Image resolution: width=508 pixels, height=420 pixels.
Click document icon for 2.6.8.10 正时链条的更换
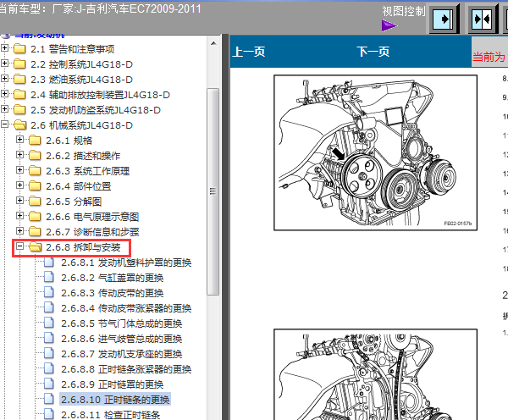coord(49,400)
